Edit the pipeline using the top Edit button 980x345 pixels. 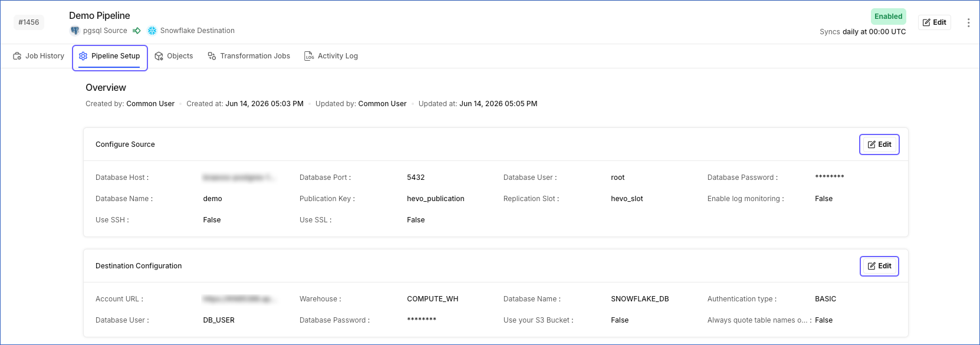[x=935, y=22]
